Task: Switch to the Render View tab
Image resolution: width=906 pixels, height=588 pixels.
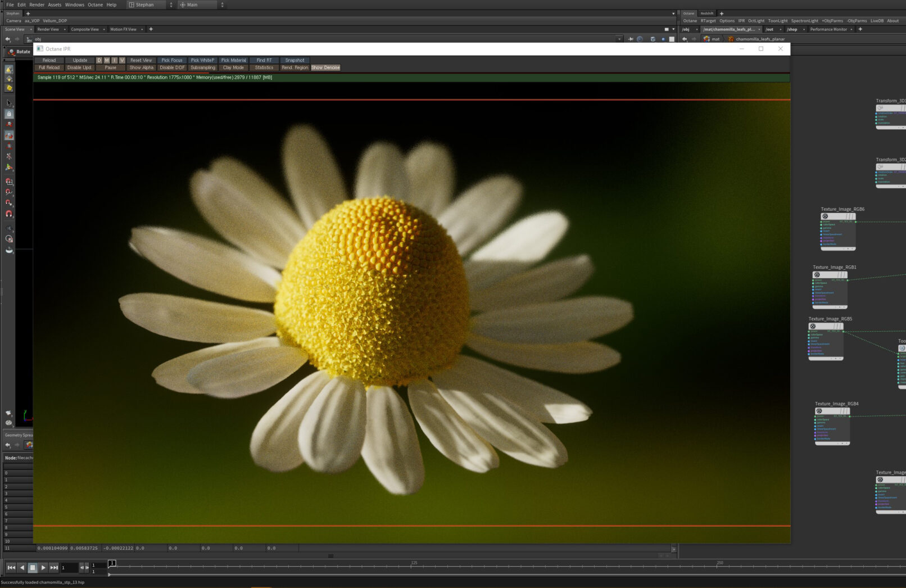Action: click(48, 29)
